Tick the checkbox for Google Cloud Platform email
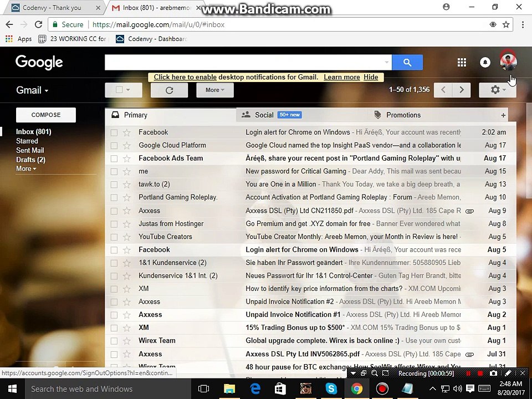 click(x=114, y=146)
